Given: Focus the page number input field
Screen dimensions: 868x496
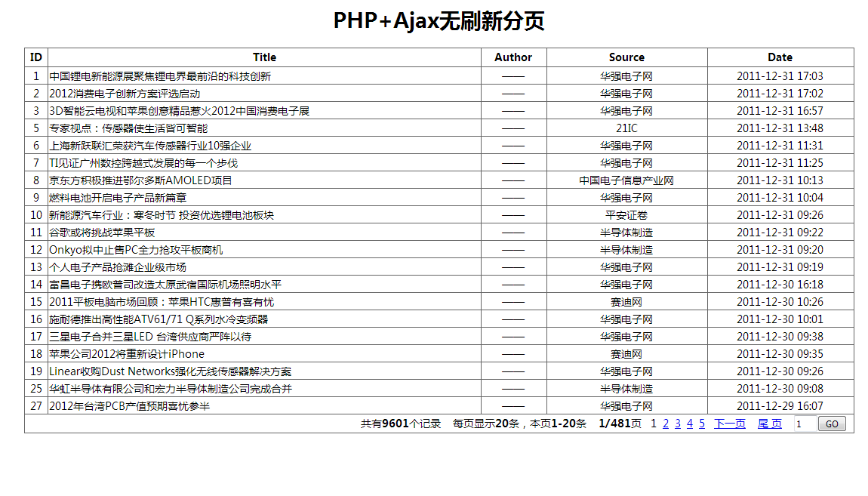Looking at the screenshot, I should click(805, 424).
